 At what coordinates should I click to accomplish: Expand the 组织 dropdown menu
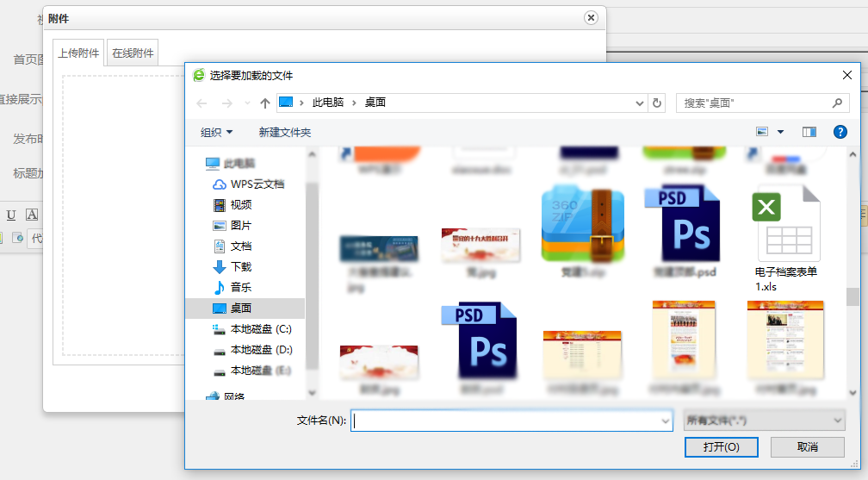(x=217, y=132)
